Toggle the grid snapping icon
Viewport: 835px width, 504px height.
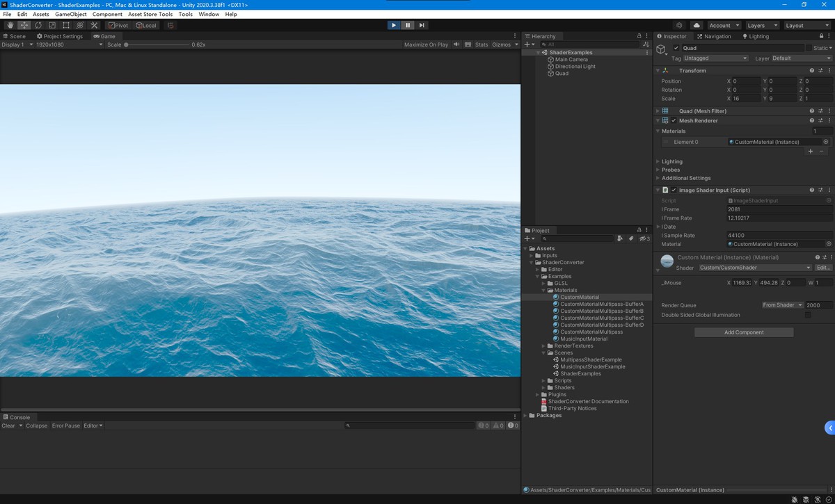(170, 25)
